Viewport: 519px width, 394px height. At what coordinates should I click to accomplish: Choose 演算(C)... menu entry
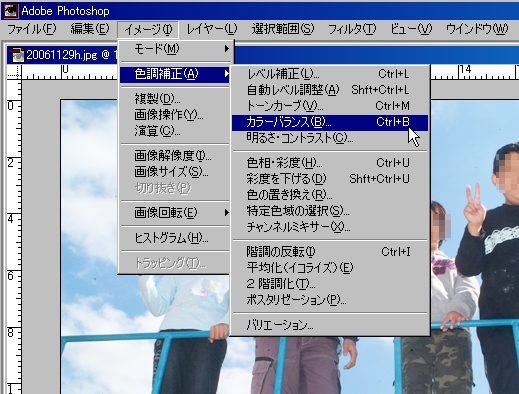[175, 131]
